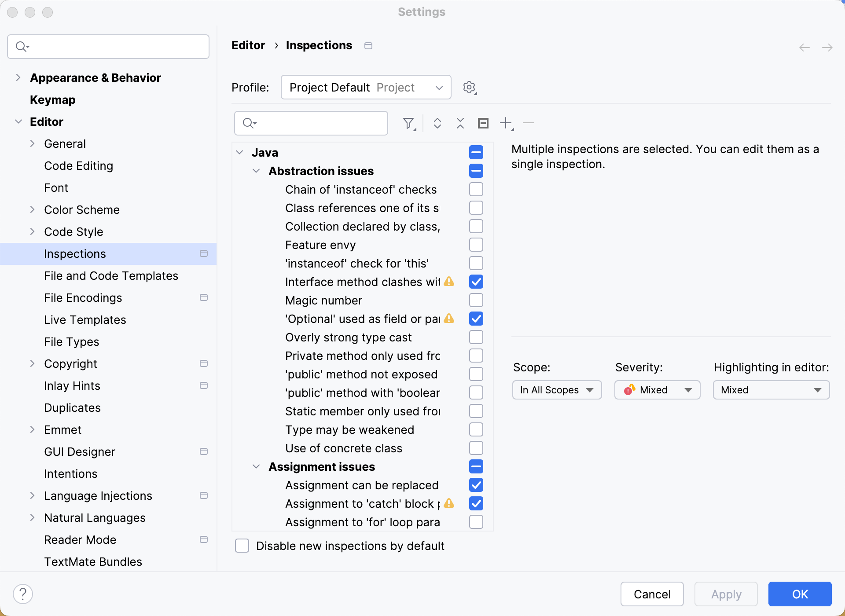Collapse all inspection tree nodes

pos(459,123)
